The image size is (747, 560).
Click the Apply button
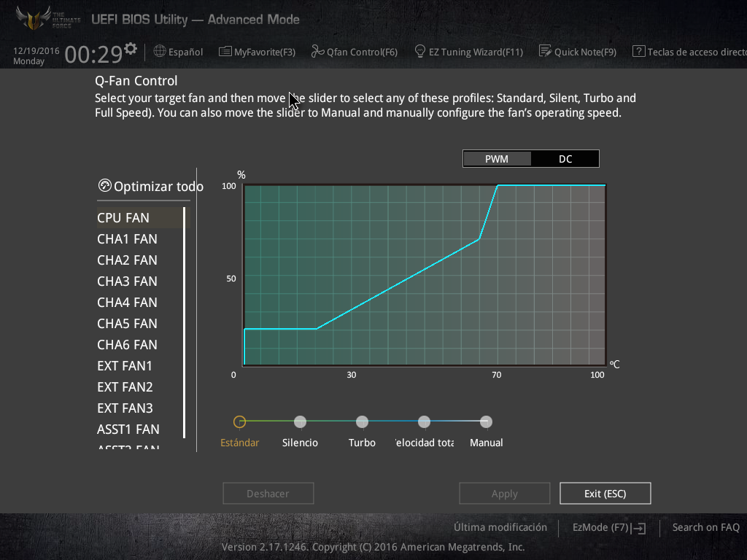point(505,494)
